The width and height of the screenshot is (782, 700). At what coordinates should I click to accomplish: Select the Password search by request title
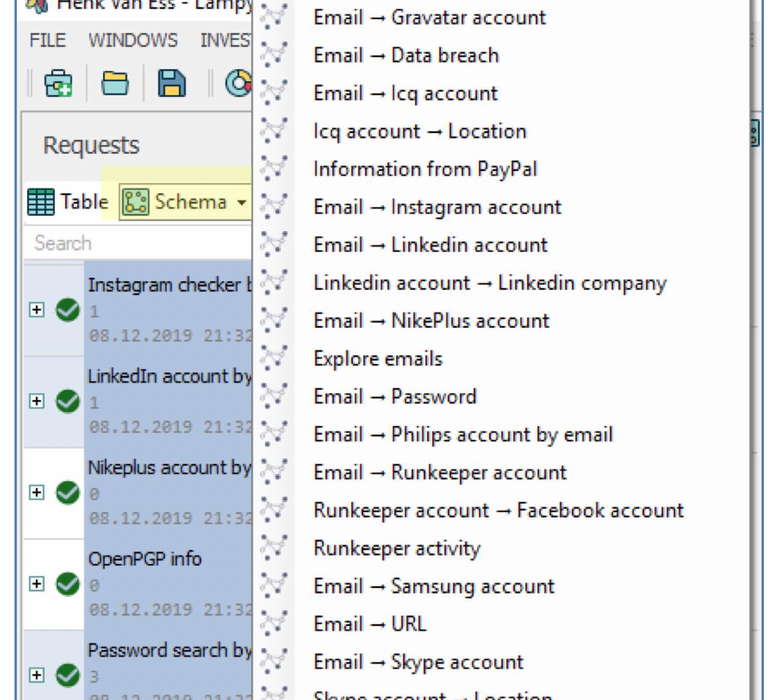tap(170, 651)
